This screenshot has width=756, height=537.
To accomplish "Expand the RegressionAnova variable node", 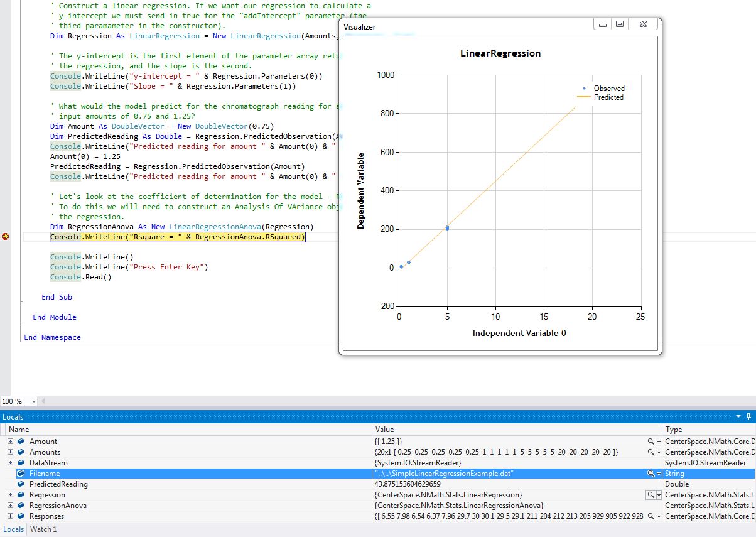I will 11,506.
